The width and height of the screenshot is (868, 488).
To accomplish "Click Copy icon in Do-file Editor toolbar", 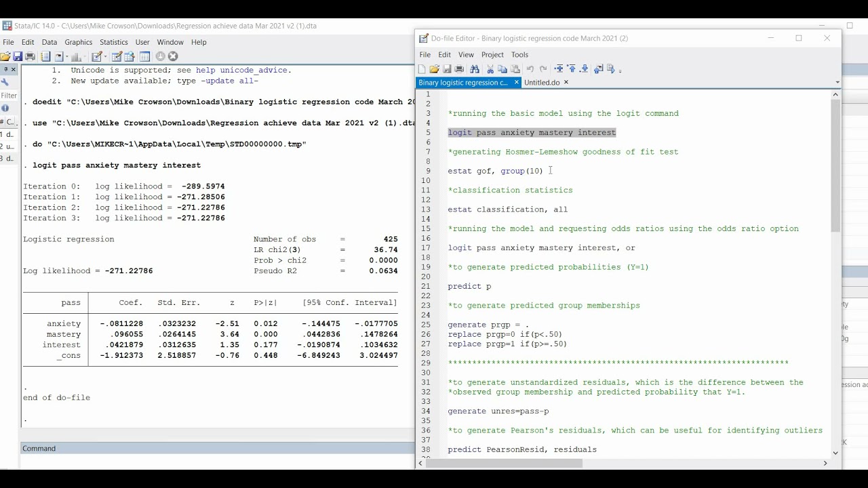I will 502,69.
